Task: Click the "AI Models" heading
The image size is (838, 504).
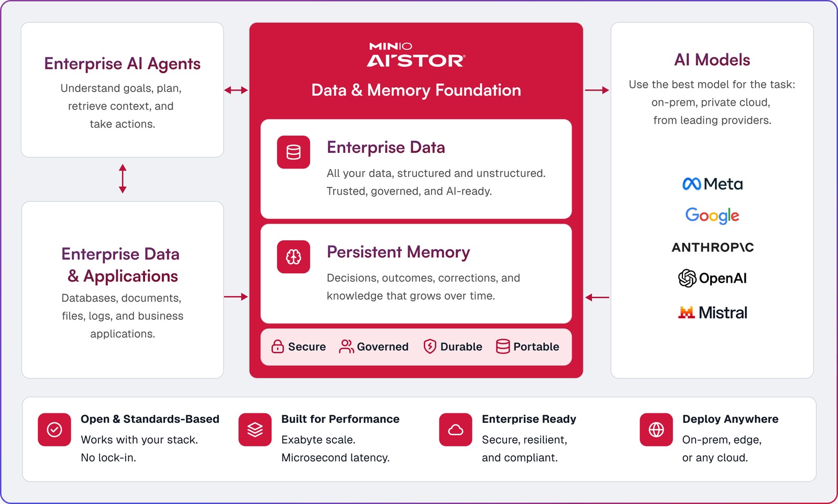Action: tap(712, 60)
